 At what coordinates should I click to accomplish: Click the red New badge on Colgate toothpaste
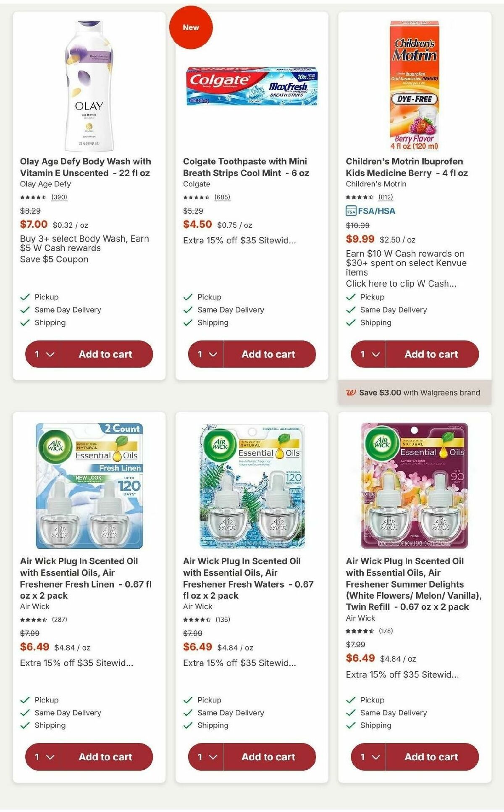click(x=192, y=27)
